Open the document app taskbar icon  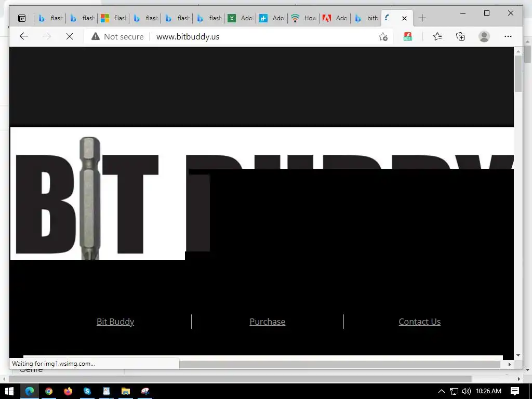[107, 391]
